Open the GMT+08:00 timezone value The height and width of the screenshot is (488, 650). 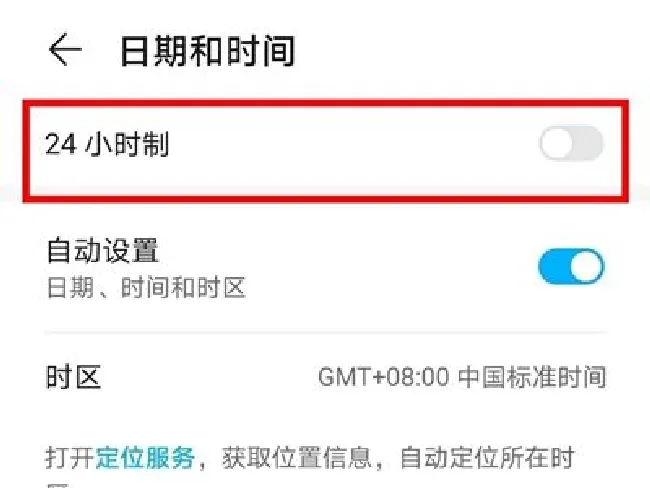384,377
